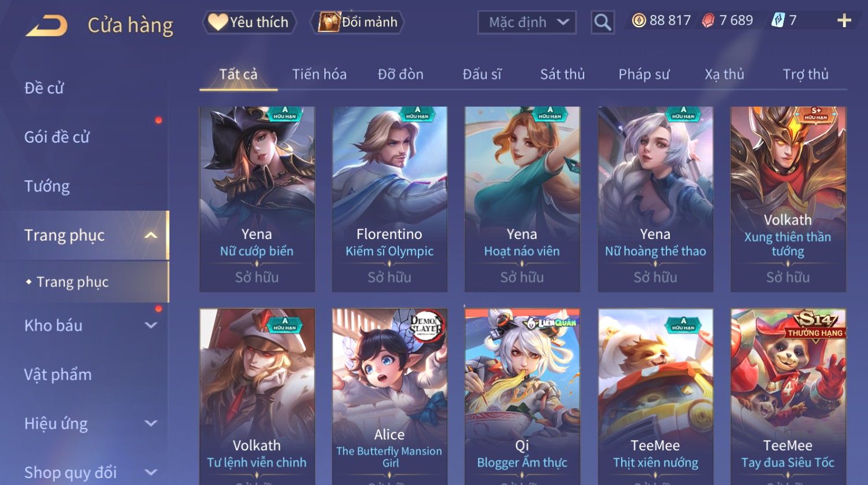Image resolution: width=868 pixels, height=485 pixels.
Task: Select the Pháp sư tab
Action: pos(644,74)
